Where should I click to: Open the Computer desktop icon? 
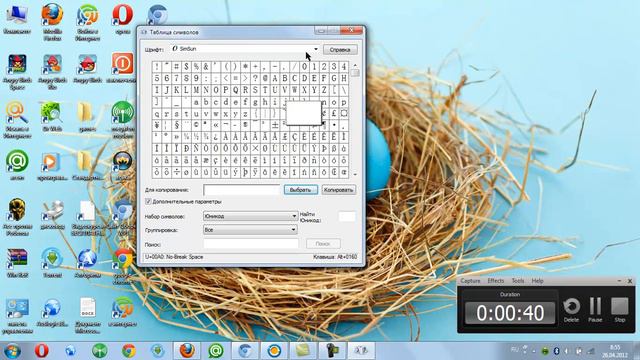click(x=17, y=18)
